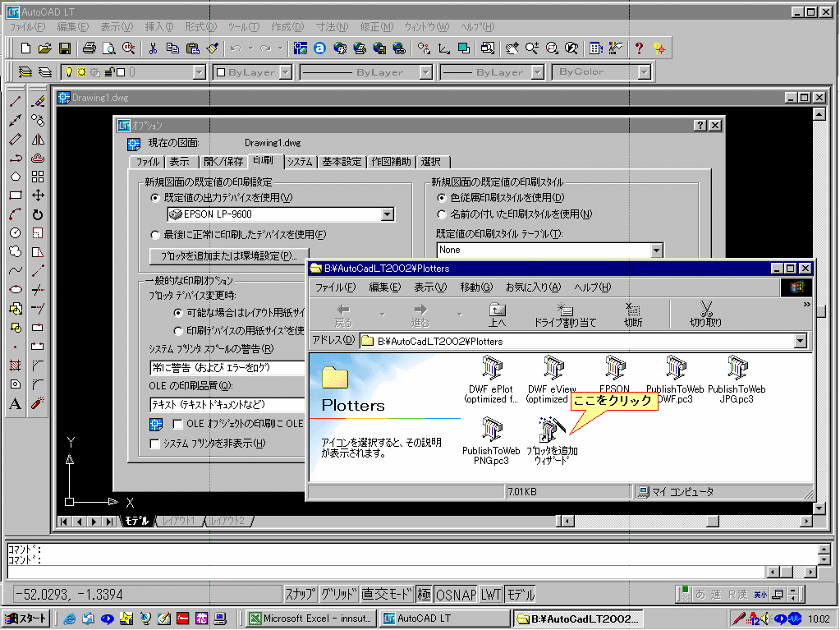Switch to the 作図補助 tab in Options
This screenshot has height=630, width=840.
(x=391, y=162)
